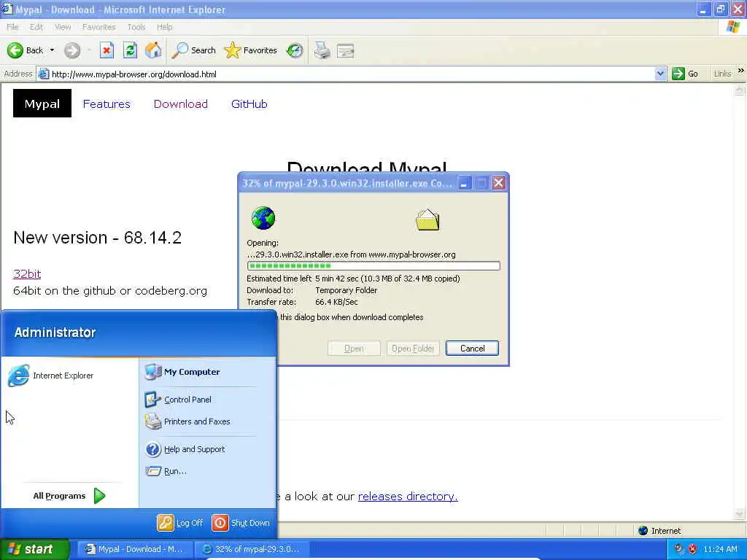Viewport: 747px width, 560px height.
Task: Open the Tools menu
Action: [x=136, y=27]
